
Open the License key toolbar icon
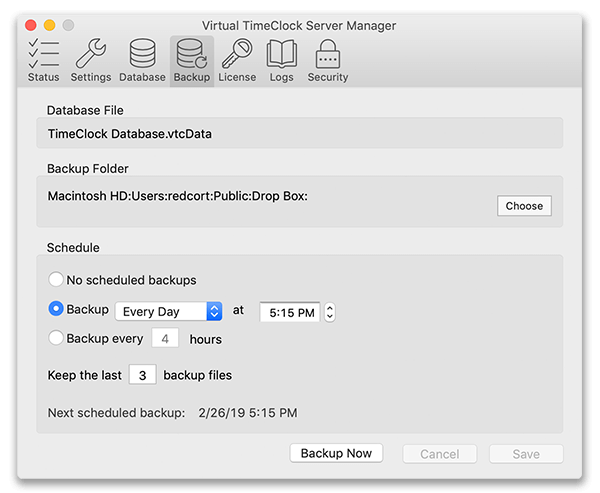click(237, 60)
